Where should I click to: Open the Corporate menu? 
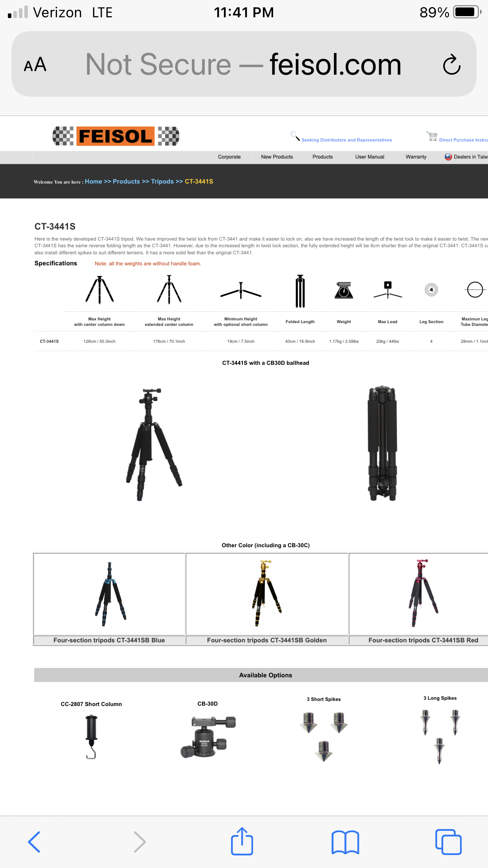point(229,157)
